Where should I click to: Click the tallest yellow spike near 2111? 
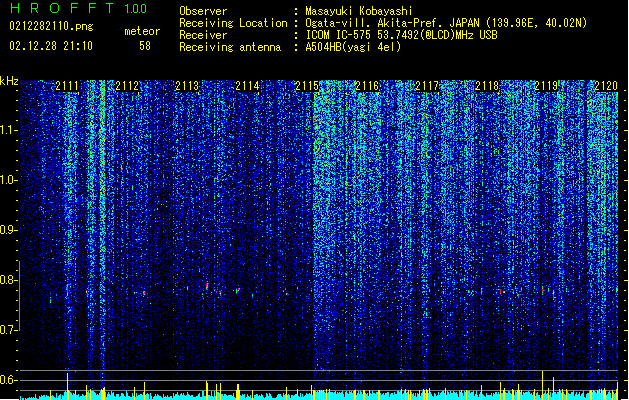click(x=67, y=386)
